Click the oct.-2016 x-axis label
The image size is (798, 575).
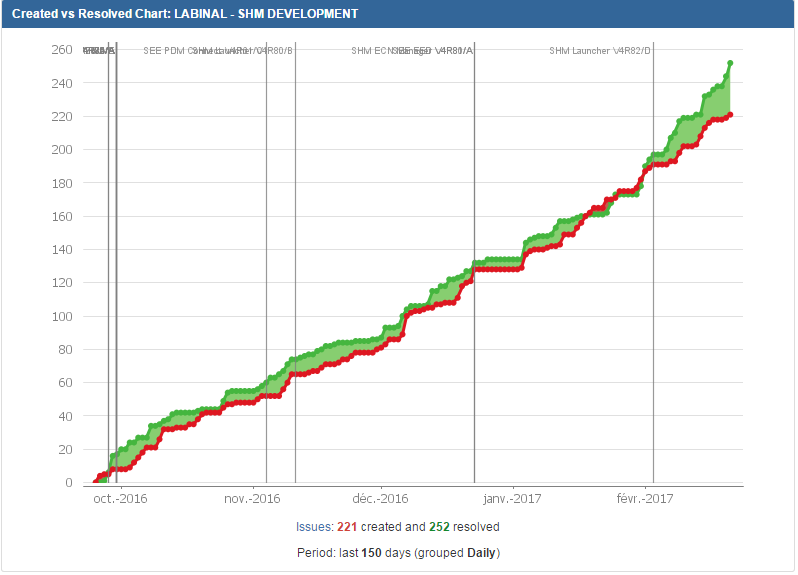pos(119,499)
